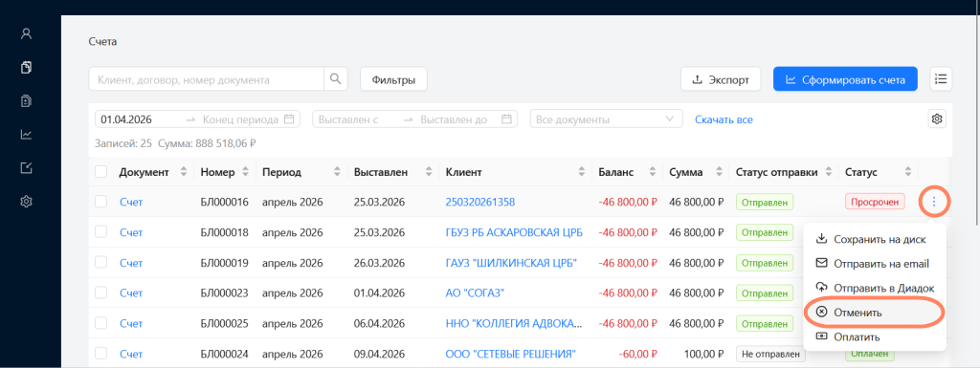This screenshot has height=368, width=980.
Task: Open the analytics chart sidebar icon
Action: (26, 134)
